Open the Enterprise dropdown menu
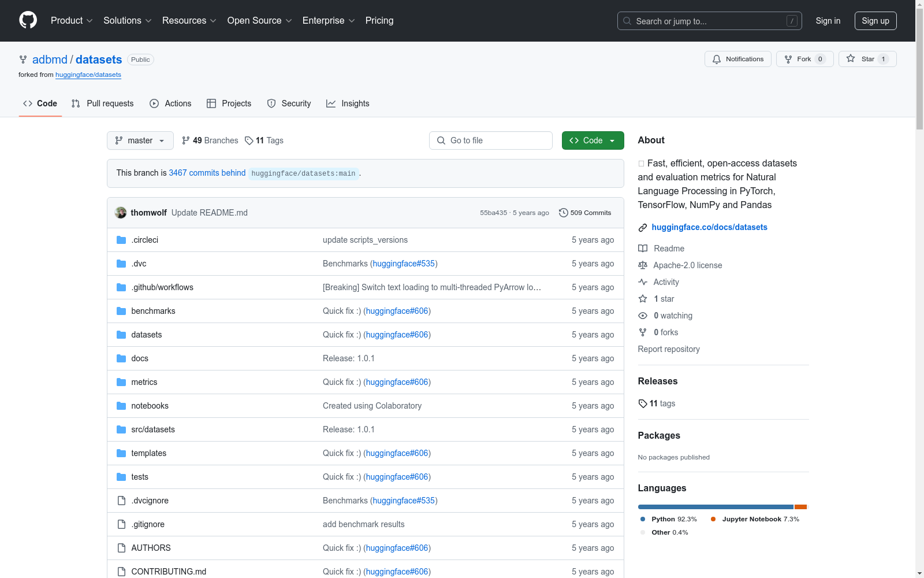The image size is (924, 578). 329,21
